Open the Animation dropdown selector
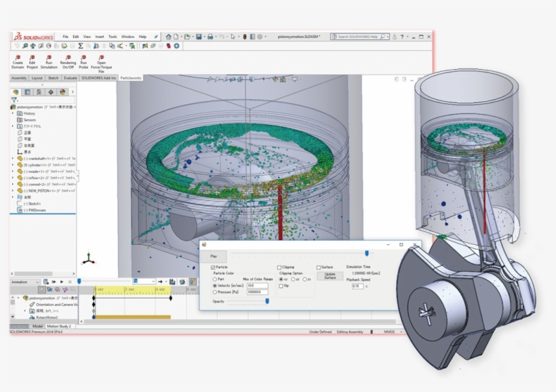The image size is (556, 392). click(37, 281)
